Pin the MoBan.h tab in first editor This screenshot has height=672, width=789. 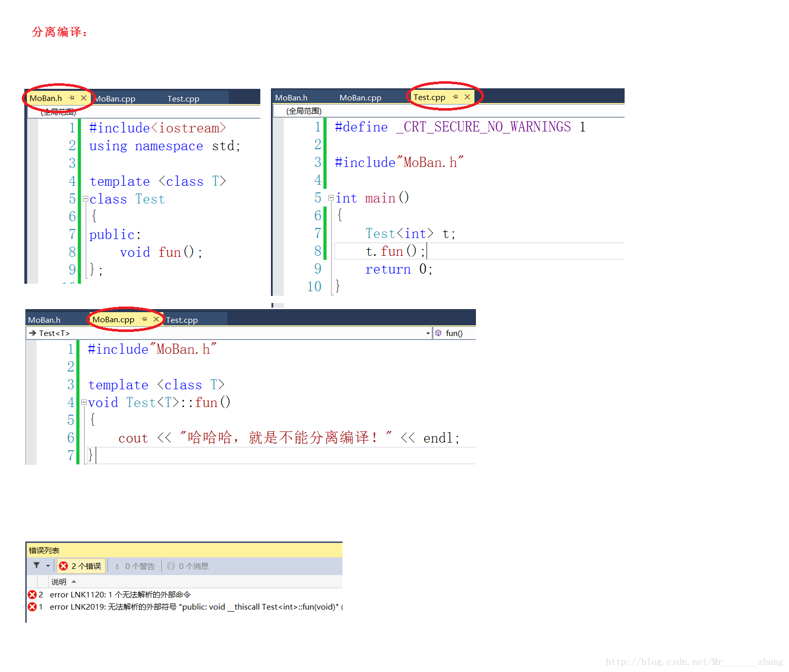[72, 97]
